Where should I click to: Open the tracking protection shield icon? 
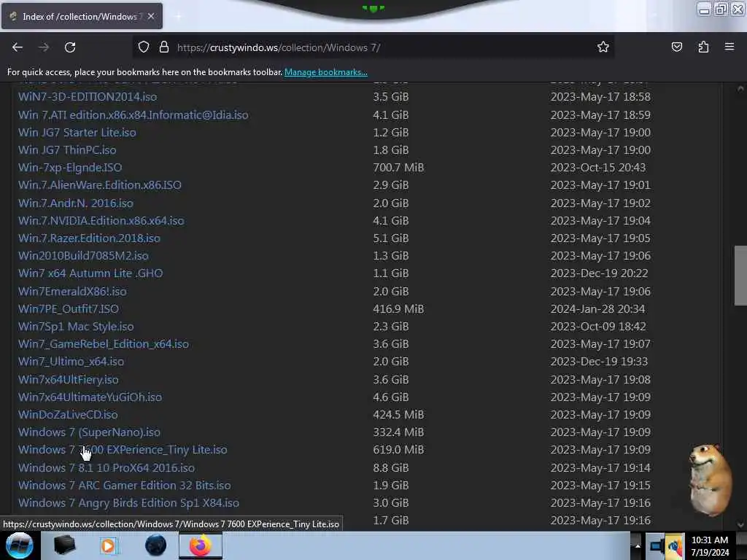pos(144,47)
